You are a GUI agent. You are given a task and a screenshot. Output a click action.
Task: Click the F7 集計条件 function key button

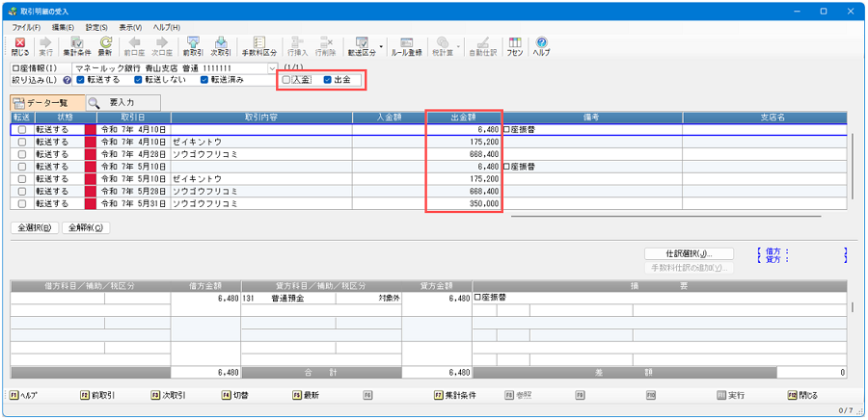pos(455,396)
